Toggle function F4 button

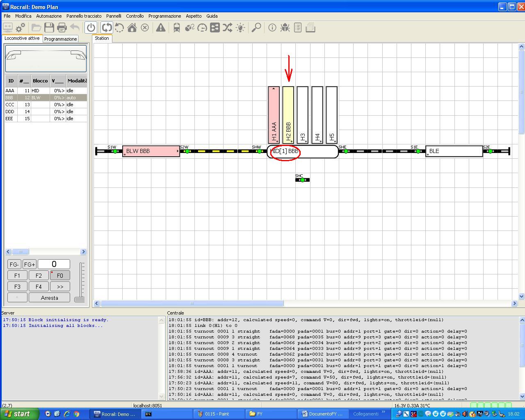click(39, 287)
